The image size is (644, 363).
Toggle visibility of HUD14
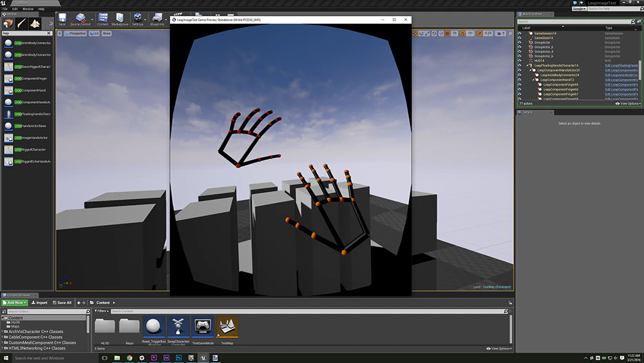click(x=520, y=61)
